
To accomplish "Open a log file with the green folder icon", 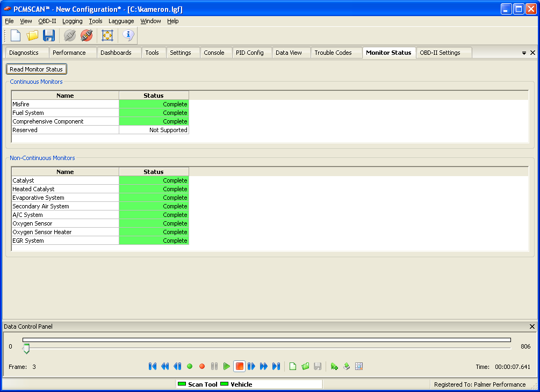I will tap(305, 366).
